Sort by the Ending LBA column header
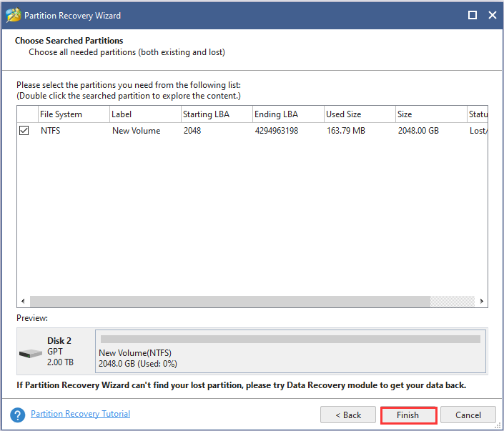Viewport: 504px width, 431px height. click(288, 114)
